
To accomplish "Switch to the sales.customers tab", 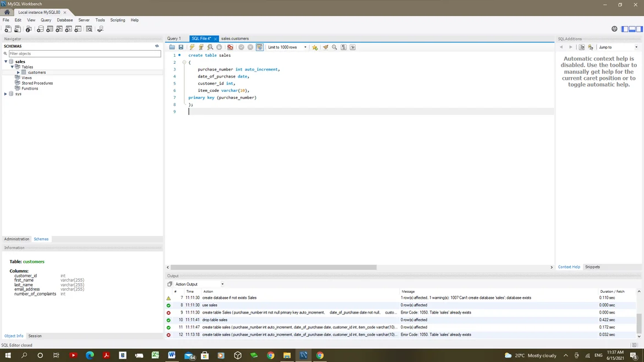I will point(235,39).
